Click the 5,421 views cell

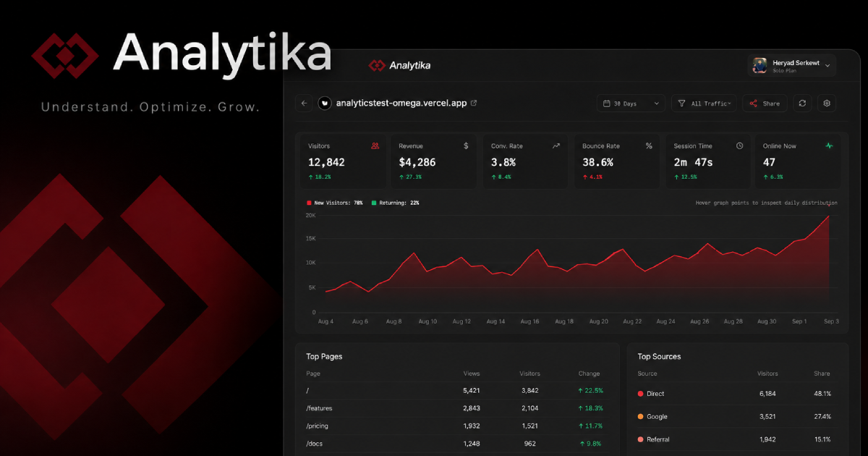471,391
